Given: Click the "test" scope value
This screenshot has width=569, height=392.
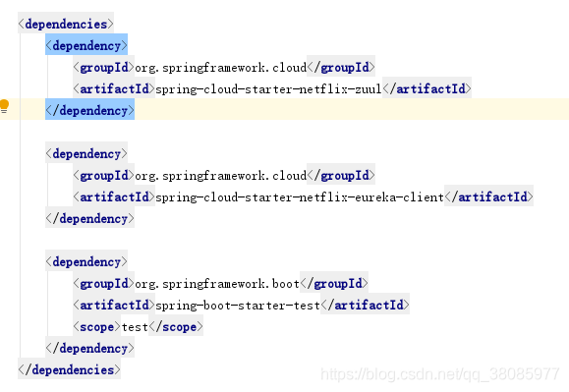Looking at the screenshot, I should pyautogui.click(x=135, y=327).
